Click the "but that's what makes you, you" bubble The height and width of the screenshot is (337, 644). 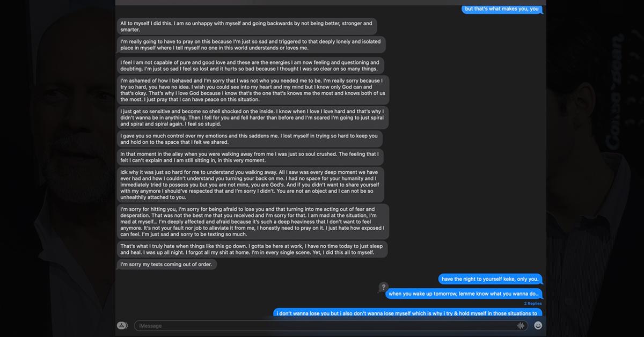tap(502, 9)
